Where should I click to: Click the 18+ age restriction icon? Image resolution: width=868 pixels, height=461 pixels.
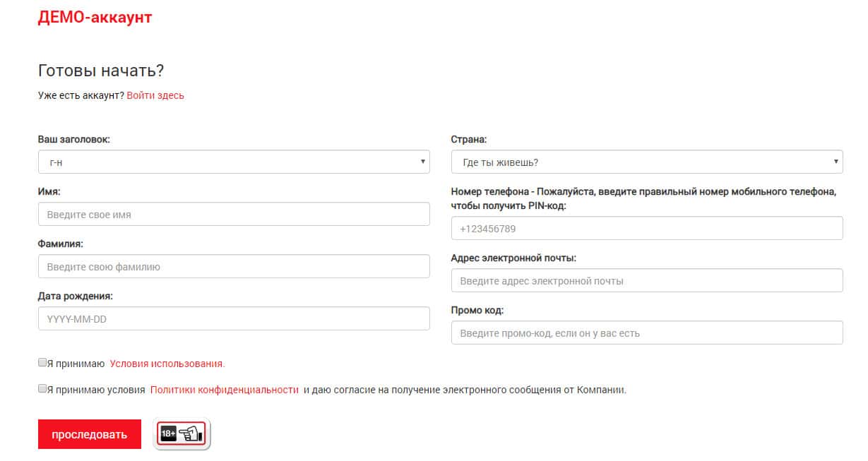click(x=182, y=434)
